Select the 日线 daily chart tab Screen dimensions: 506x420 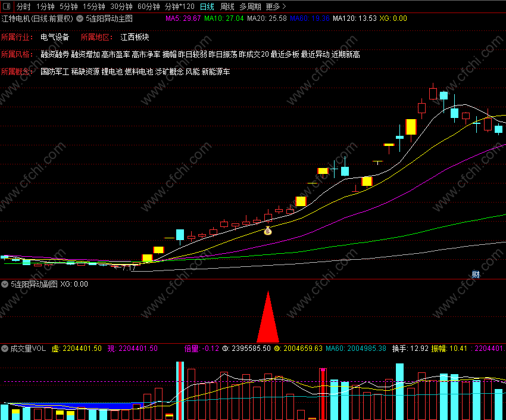click(207, 7)
